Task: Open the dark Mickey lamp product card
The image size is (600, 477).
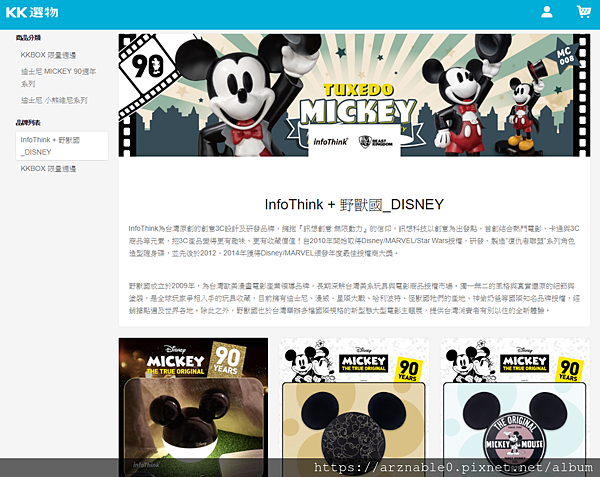Action: point(193,407)
